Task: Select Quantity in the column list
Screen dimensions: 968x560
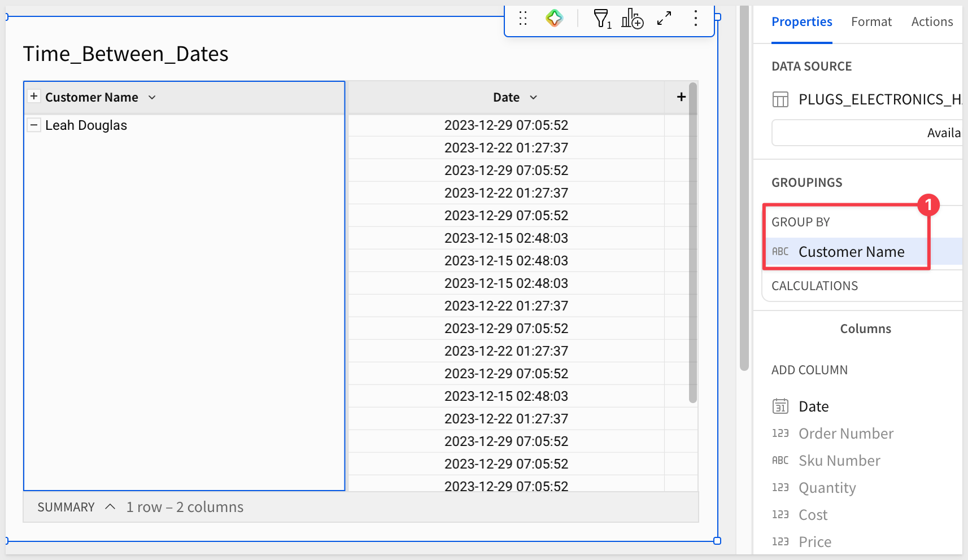Action: [827, 488]
